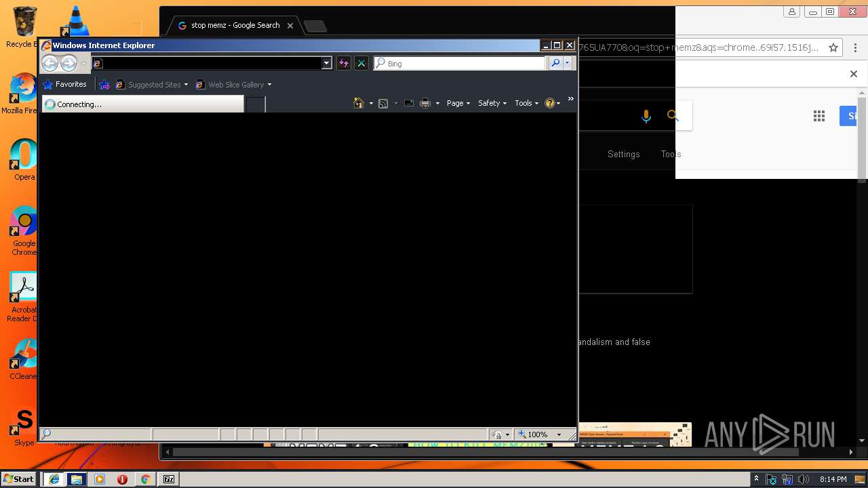
Task: Go back with Internet Explorer's Back arrow
Action: [x=50, y=64]
